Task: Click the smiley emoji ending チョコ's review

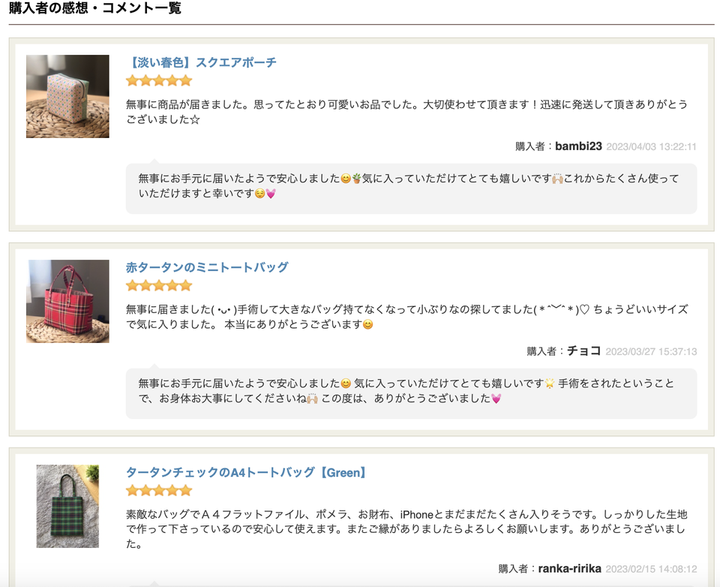Action: pos(368,325)
